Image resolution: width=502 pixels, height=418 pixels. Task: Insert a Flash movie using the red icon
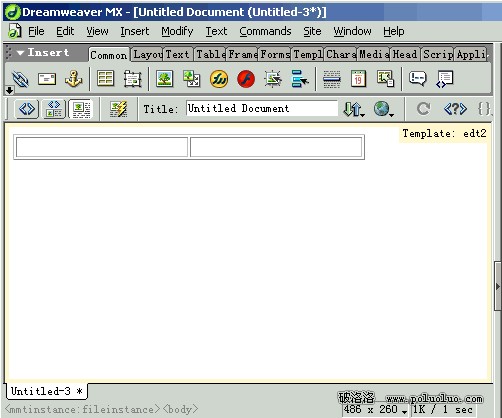tap(246, 79)
